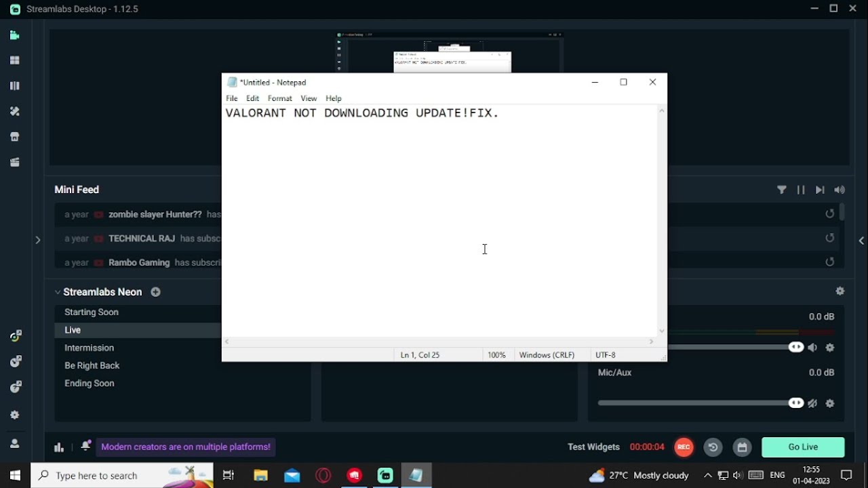Open the account profile icon in sidebar
Image resolution: width=868 pixels, height=488 pixels.
[15, 444]
